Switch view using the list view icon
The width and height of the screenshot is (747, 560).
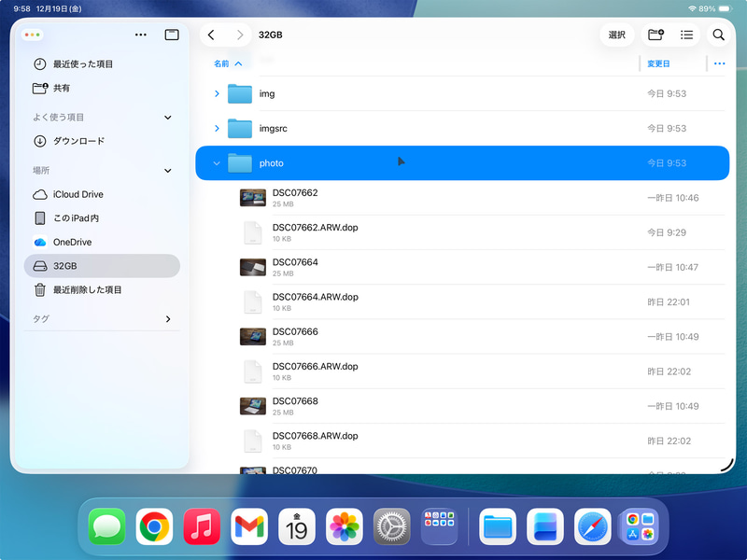click(x=686, y=35)
